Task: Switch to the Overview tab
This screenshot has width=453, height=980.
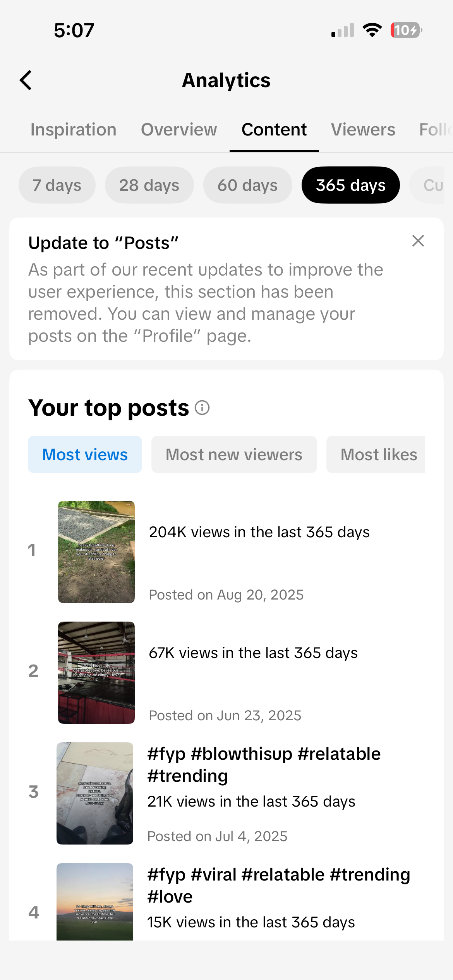Action: tap(179, 130)
